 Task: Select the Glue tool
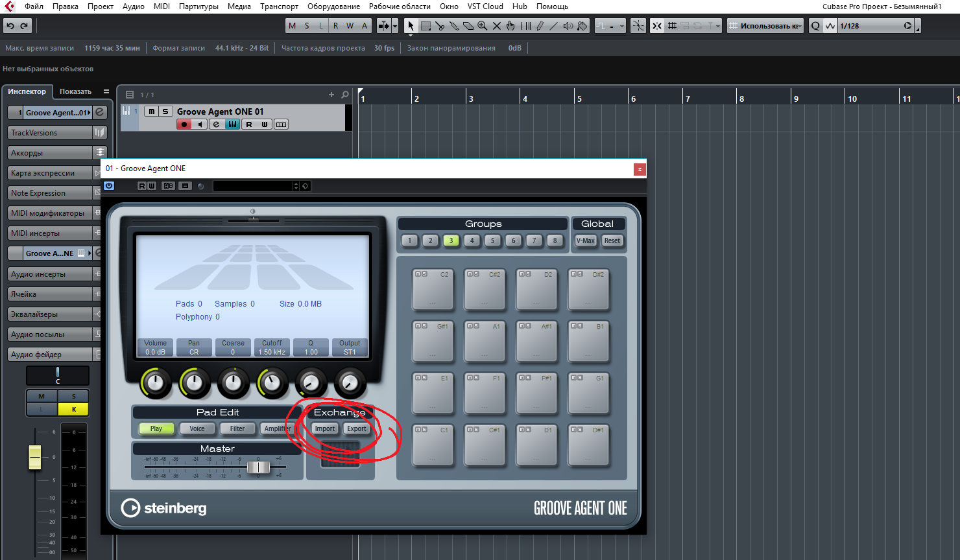pos(454,26)
